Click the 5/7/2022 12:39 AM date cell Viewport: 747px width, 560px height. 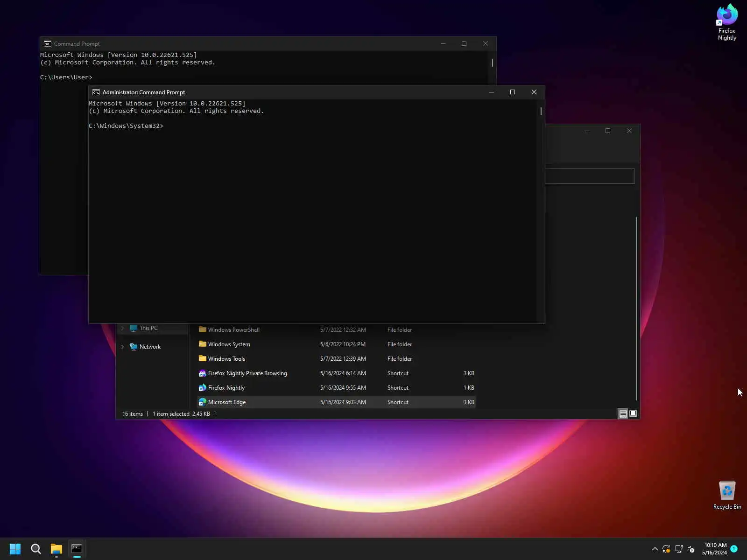343,359
